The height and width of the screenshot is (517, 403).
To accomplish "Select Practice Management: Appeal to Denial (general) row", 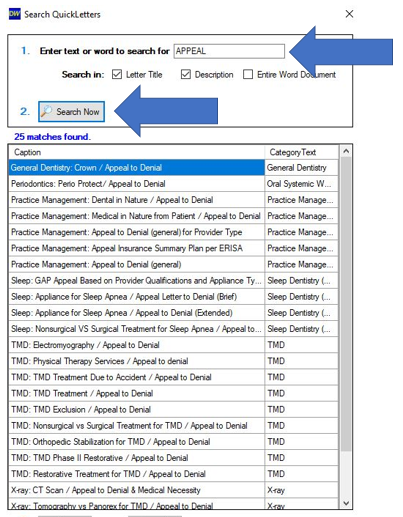I will pos(137,264).
